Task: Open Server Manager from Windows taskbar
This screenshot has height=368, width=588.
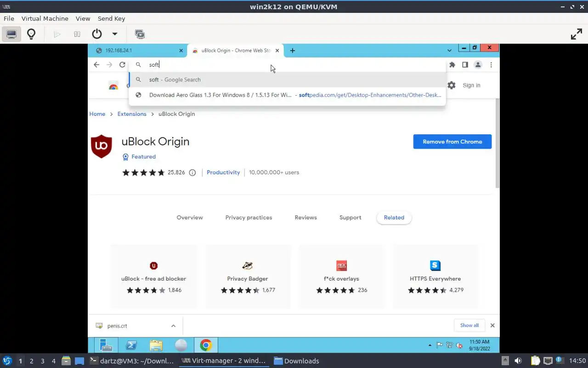Action: [106, 345]
